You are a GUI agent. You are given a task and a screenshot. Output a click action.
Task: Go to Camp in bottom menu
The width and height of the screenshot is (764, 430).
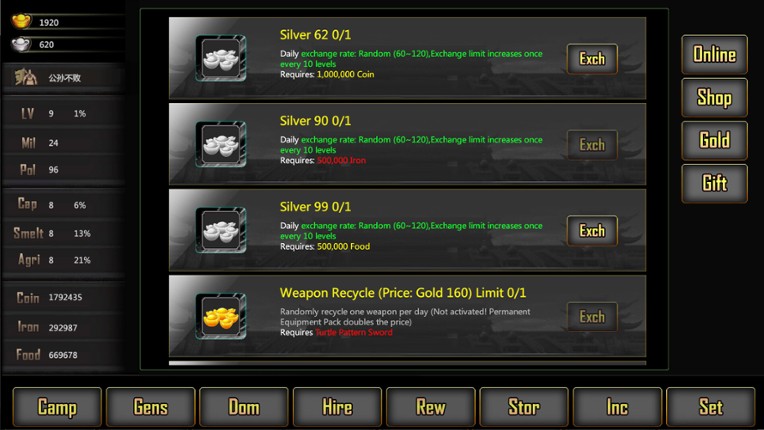(x=57, y=407)
